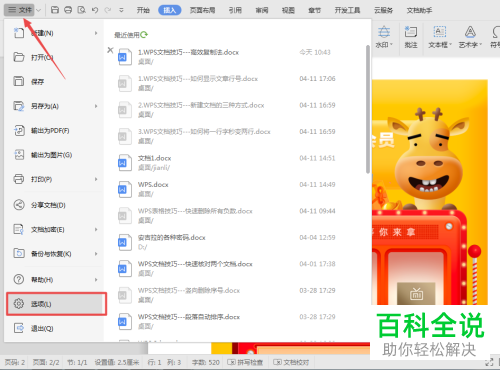Expand the 打印(P) submenu arrow
The height and width of the screenshot is (370, 500).
point(96,179)
